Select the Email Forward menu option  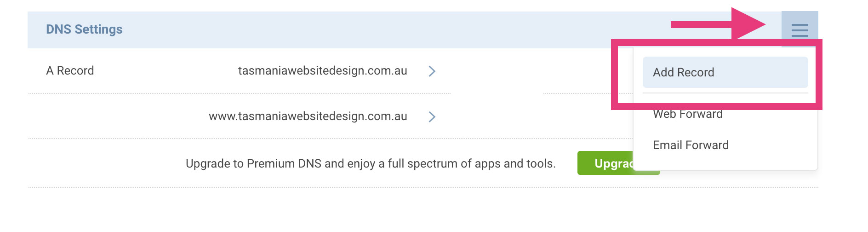click(691, 145)
